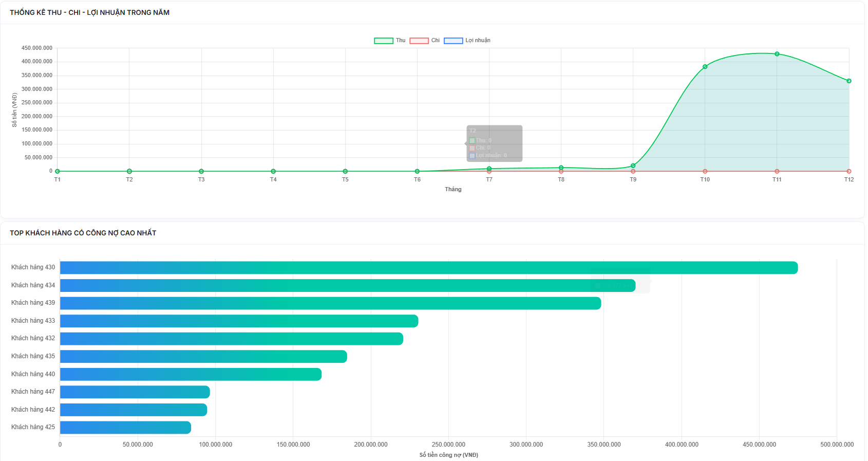Toggle the Chi series in chart legend

(x=425, y=41)
